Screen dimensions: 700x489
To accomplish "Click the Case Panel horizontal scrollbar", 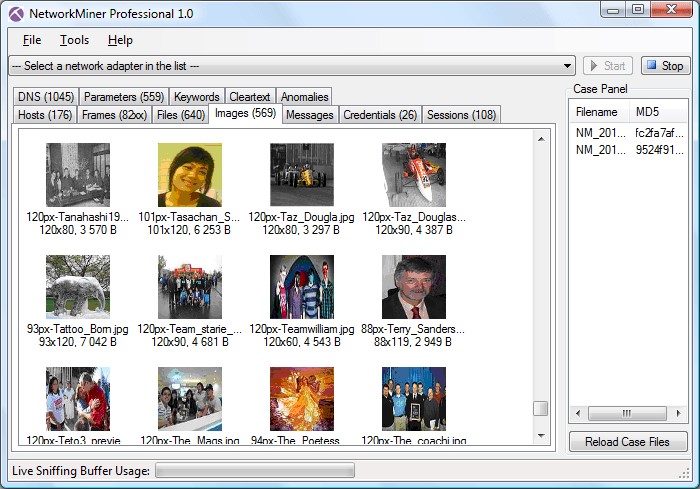I will [x=627, y=413].
